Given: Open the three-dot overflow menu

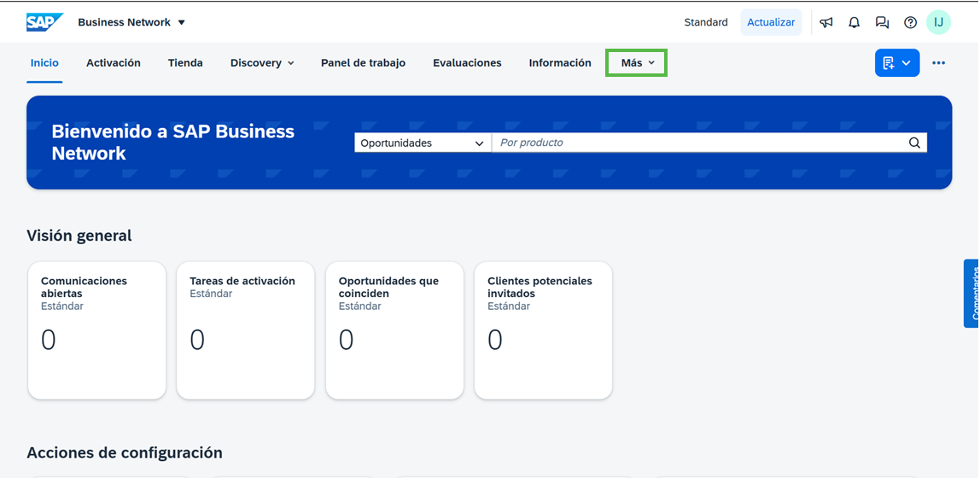Looking at the screenshot, I should [x=938, y=62].
